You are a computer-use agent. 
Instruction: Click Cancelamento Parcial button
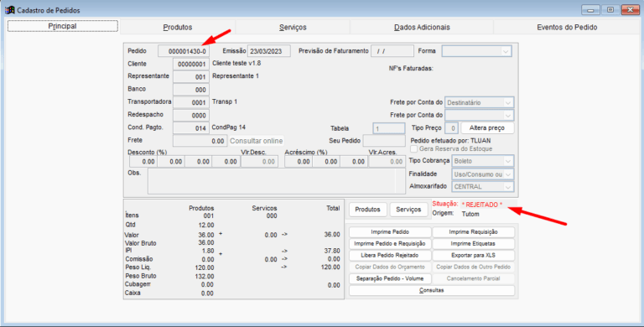pos(474,278)
